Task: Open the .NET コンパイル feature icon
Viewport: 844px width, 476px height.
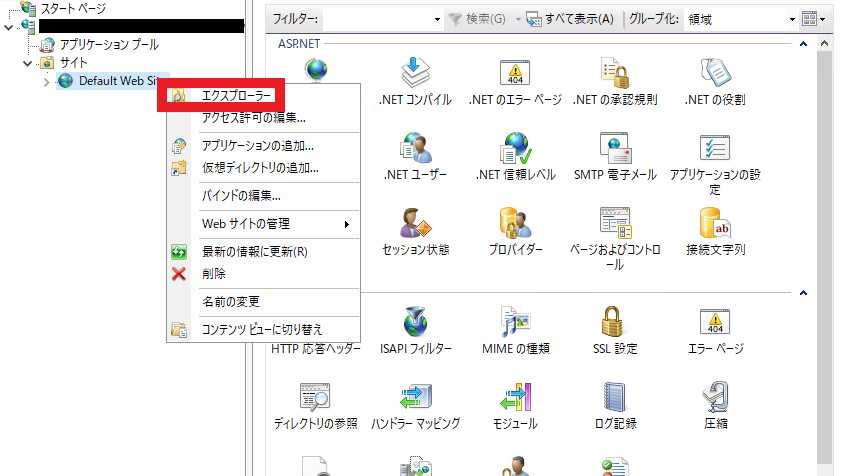Action: [x=415, y=73]
